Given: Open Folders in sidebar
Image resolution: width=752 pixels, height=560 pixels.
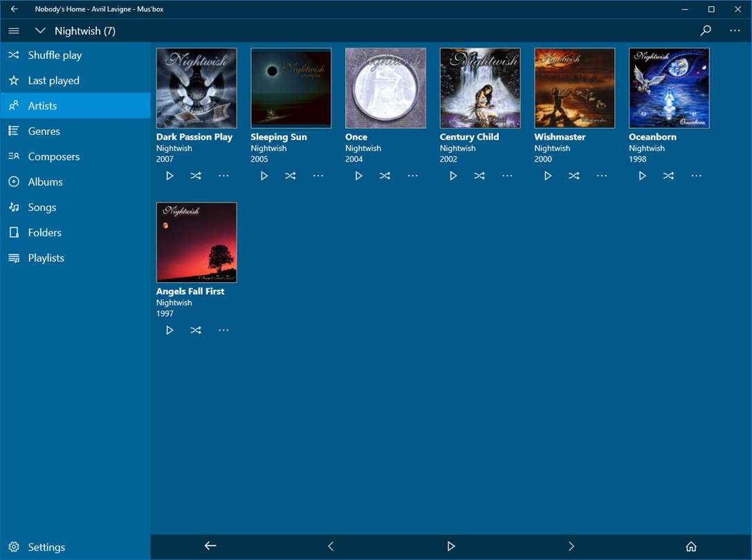Looking at the screenshot, I should coord(75,233).
